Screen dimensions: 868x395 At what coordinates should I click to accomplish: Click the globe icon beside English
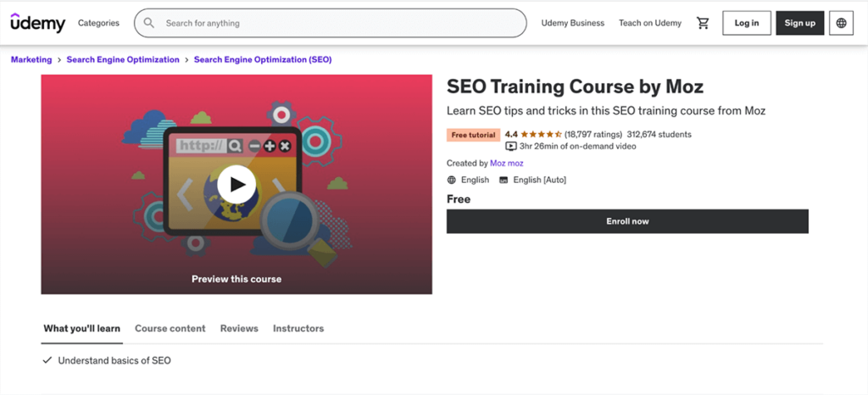[452, 180]
